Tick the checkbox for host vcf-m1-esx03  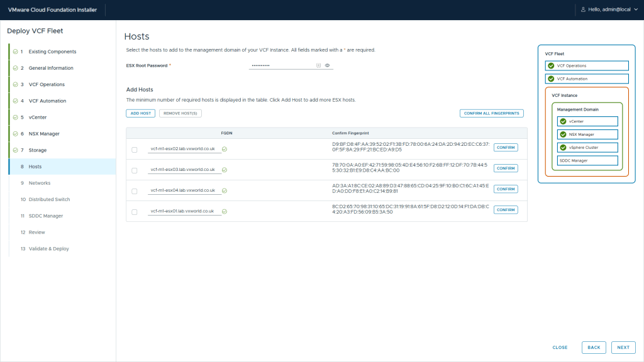(x=135, y=170)
